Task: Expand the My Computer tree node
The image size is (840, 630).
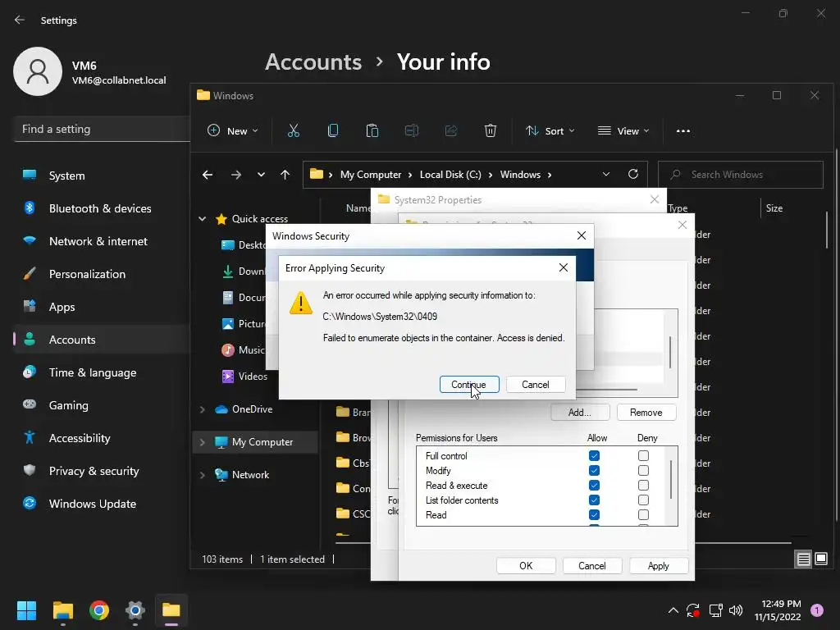Action: (203, 442)
